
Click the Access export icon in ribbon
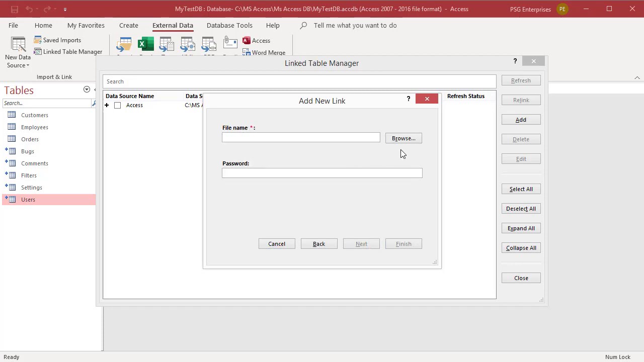pos(247,40)
